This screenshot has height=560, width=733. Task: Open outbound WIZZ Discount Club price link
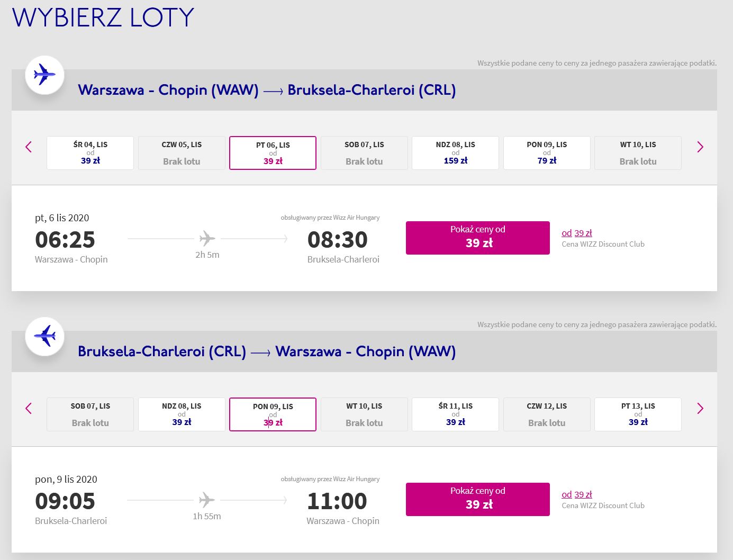[577, 233]
